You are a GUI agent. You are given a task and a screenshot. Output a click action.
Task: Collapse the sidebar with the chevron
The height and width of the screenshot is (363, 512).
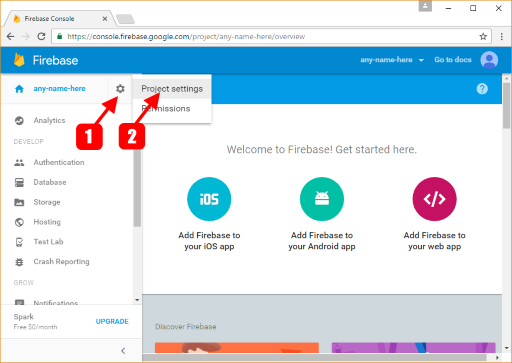(x=123, y=351)
